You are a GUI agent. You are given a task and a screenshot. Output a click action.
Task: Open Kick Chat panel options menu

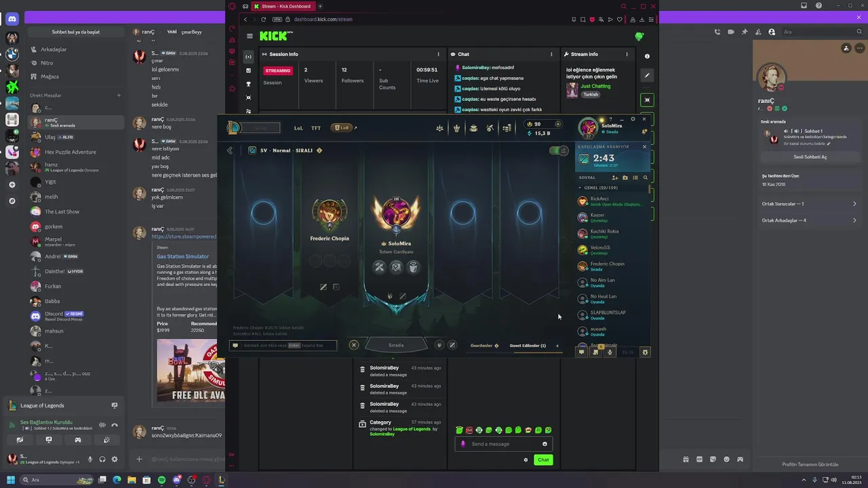pos(551,54)
